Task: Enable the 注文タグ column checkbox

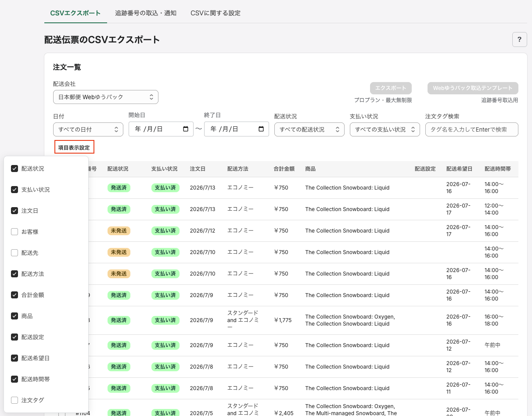Action: [x=14, y=400]
